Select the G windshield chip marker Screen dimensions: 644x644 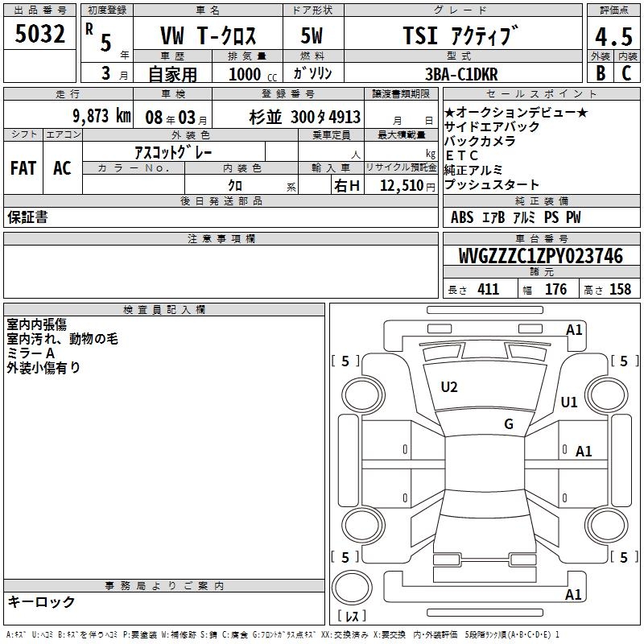click(x=508, y=424)
